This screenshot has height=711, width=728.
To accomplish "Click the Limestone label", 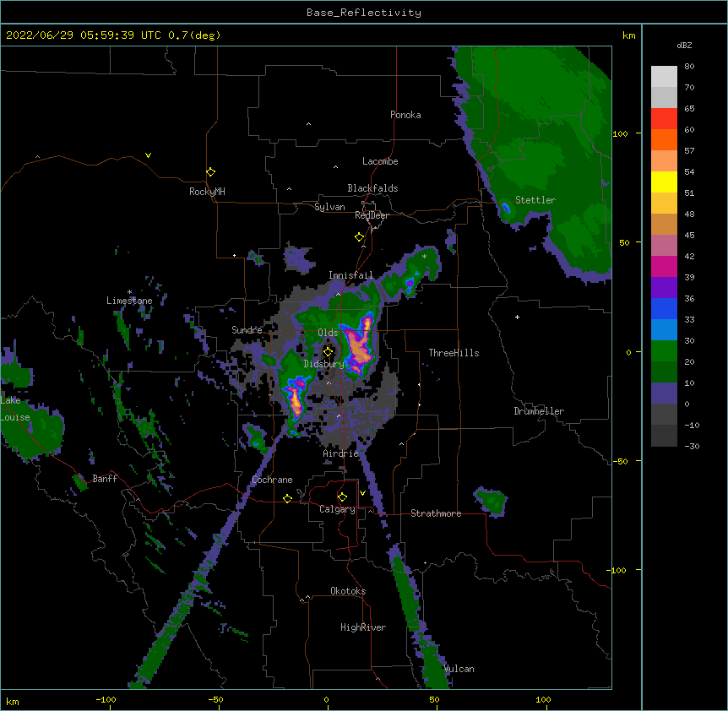I will pyautogui.click(x=129, y=301).
